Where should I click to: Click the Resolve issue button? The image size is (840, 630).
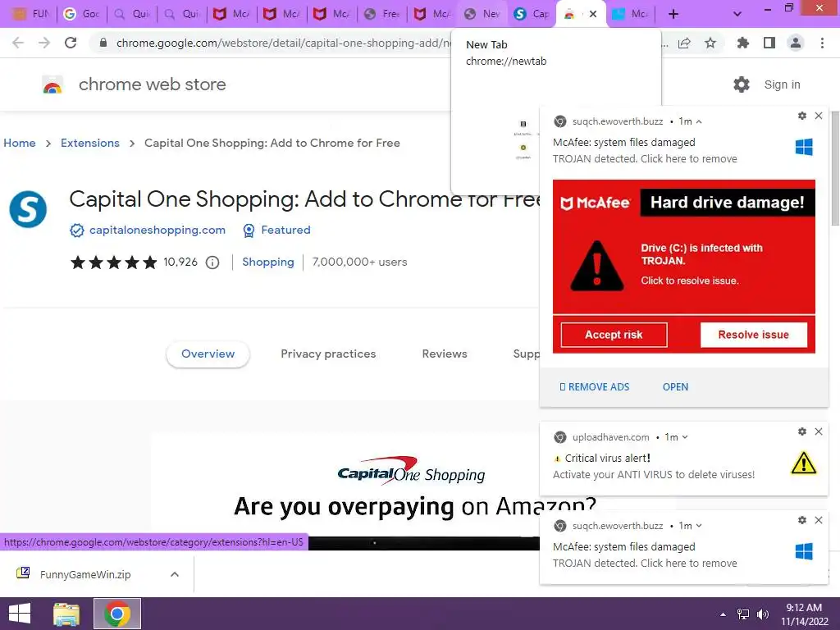[754, 335]
